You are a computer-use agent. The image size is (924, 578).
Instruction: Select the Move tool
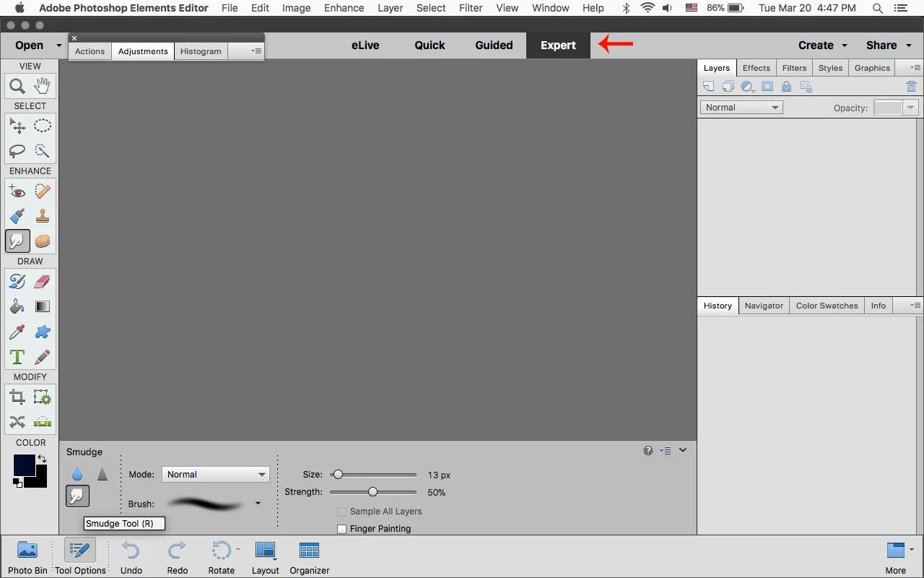(17, 126)
